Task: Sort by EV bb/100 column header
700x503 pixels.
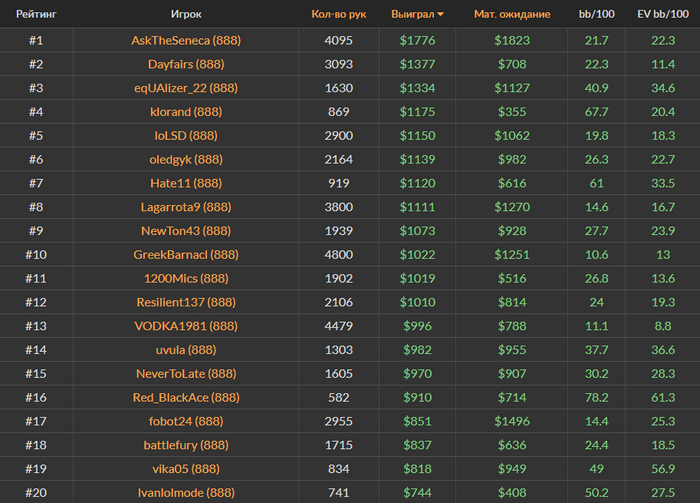Action: tap(662, 15)
